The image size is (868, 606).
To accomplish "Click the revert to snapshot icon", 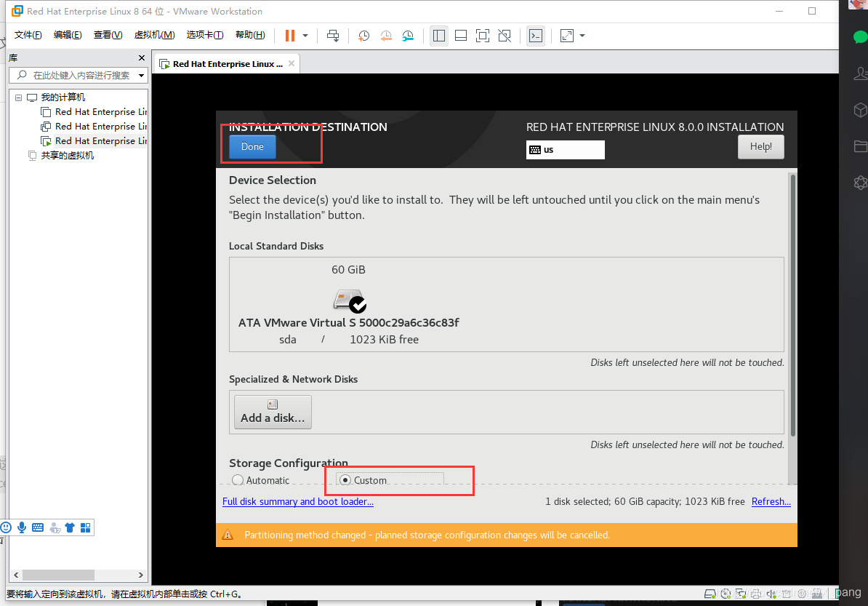I will point(386,36).
